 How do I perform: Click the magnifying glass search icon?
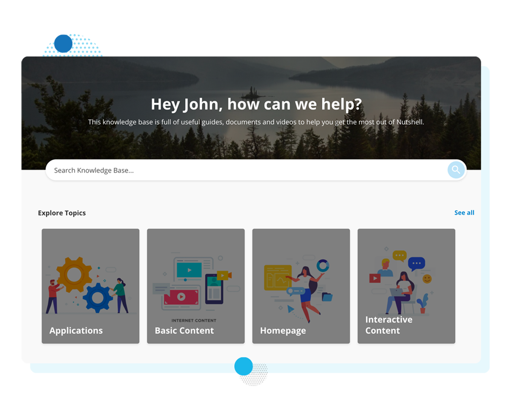pos(456,170)
